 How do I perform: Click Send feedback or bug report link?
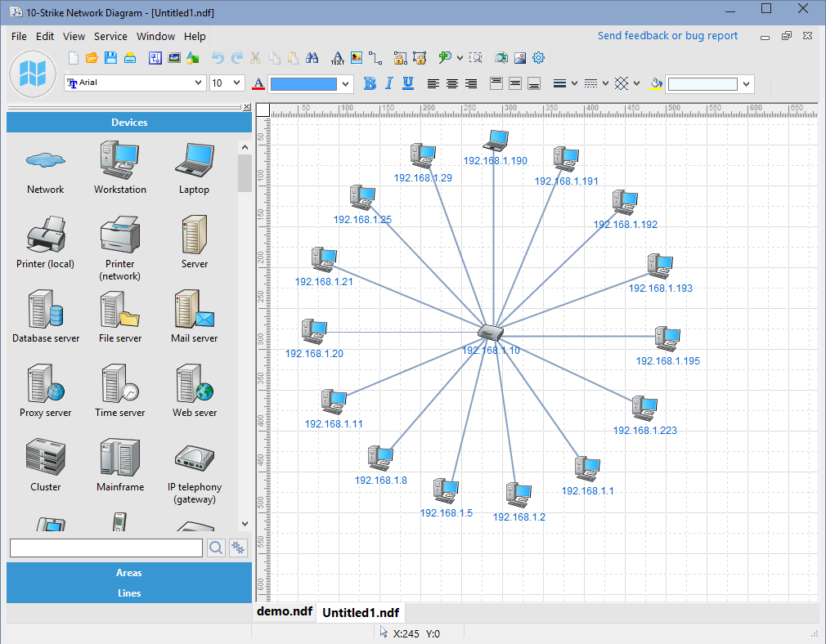pyautogui.click(x=667, y=36)
